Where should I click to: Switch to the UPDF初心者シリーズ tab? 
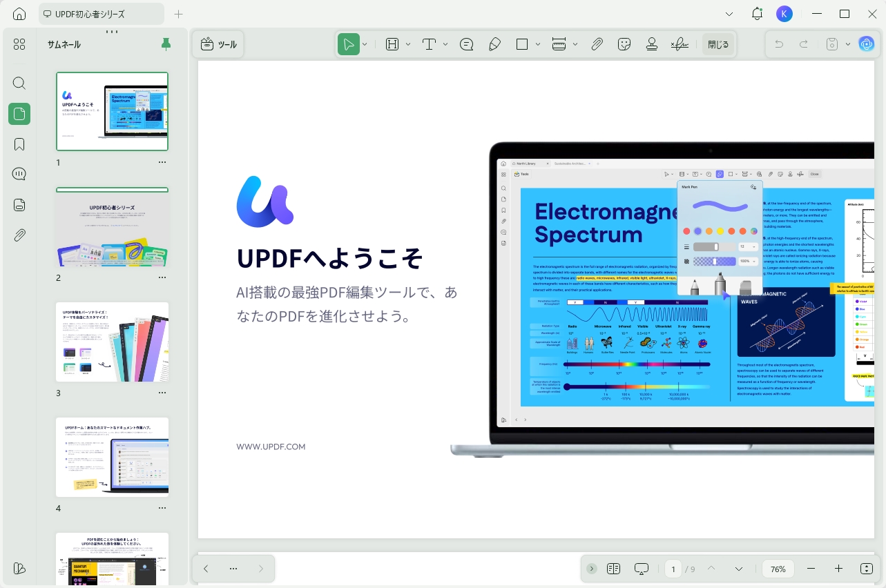coord(102,14)
